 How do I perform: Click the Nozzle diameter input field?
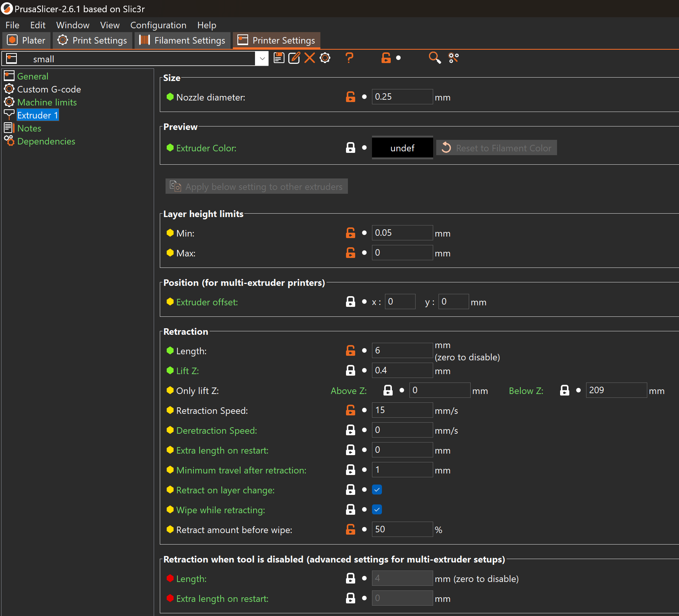(402, 97)
